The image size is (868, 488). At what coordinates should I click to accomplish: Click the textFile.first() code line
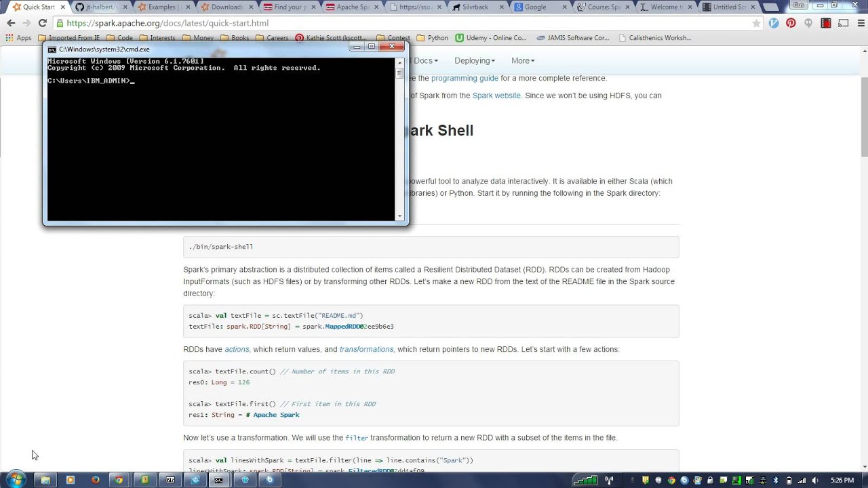(282, 404)
